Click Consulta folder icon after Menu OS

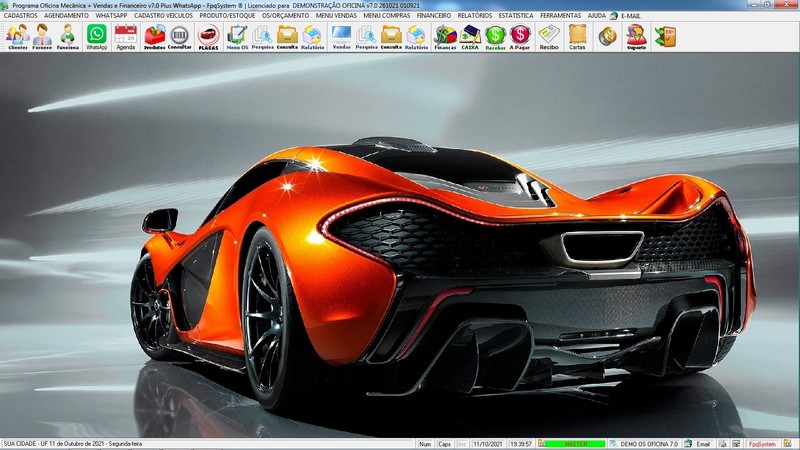[x=287, y=37]
